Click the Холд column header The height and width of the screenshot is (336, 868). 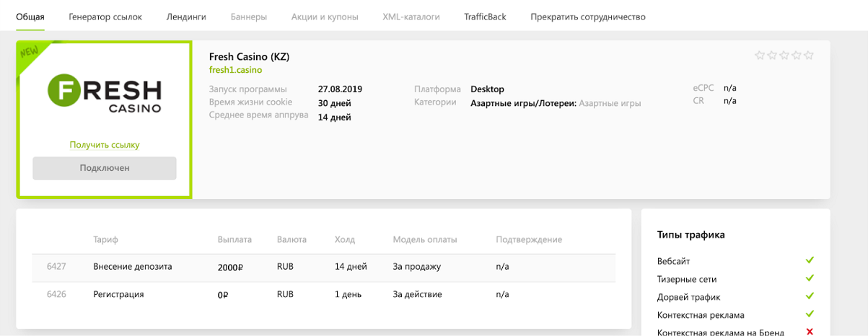tap(345, 239)
